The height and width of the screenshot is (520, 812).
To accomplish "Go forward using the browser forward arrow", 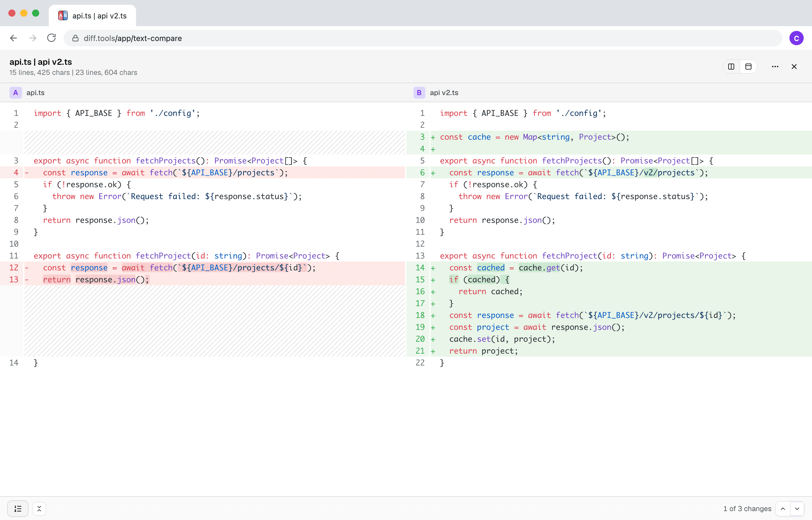I will pyautogui.click(x=33, y=38).
